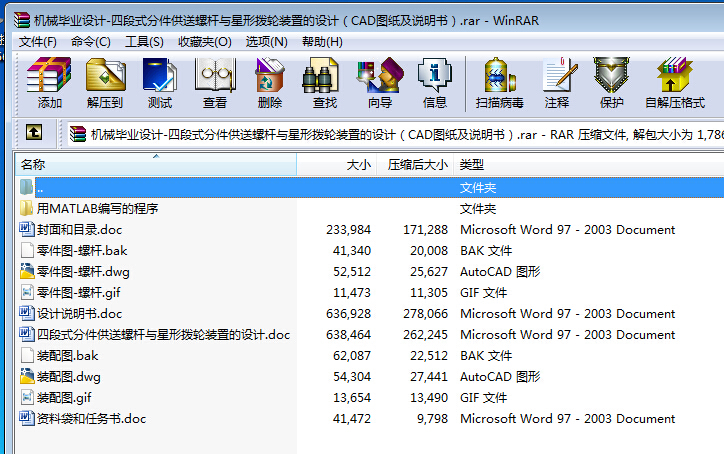
Task: Click the Word icon of 资料袋和任务书.doc
Action: 27,418
